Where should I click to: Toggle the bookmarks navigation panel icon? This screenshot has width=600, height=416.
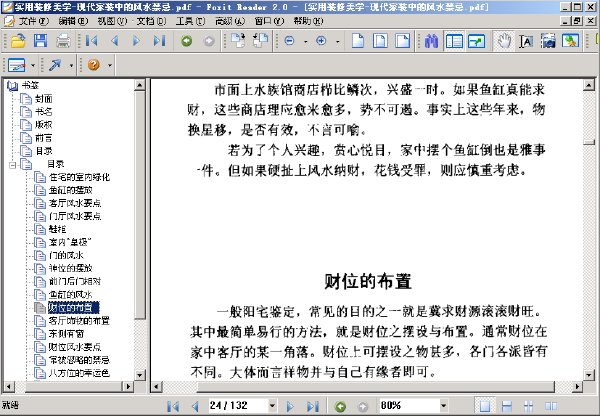454,41
